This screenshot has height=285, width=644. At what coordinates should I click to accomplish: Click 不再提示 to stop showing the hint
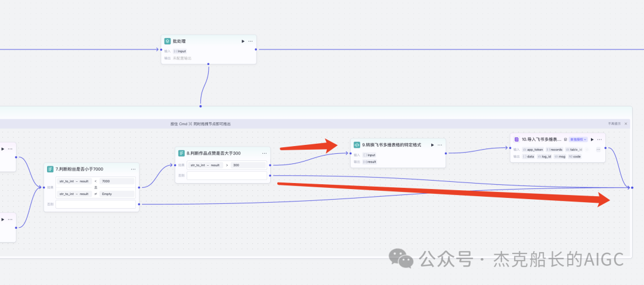point(614,123)
